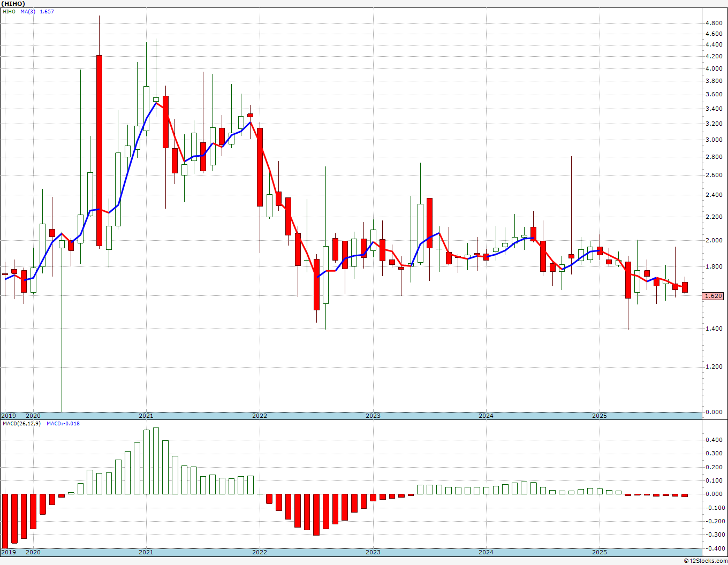728x565 pixels.
Task: Click the 1.800 price axis label
Action: (714, 267)
